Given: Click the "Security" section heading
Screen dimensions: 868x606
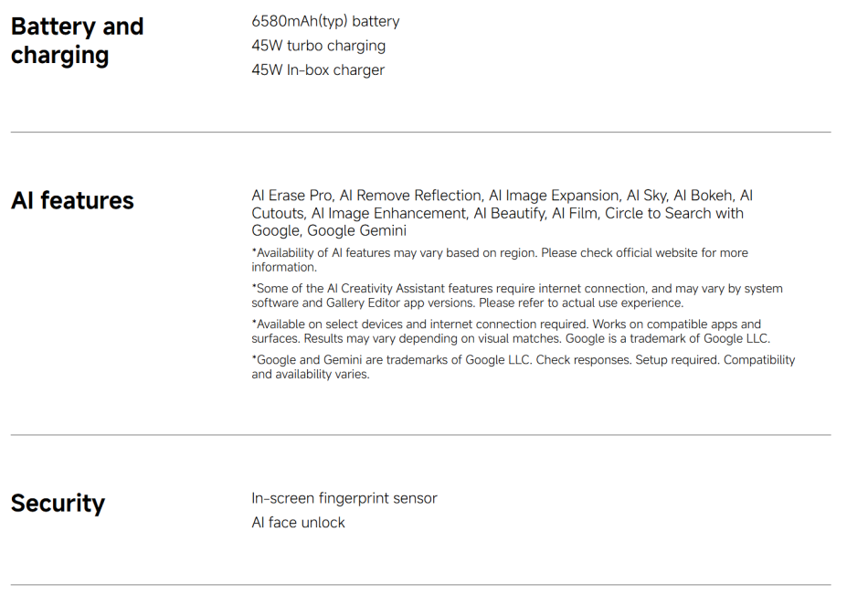Looking at the screenshot, I should (x=58, y=504).
